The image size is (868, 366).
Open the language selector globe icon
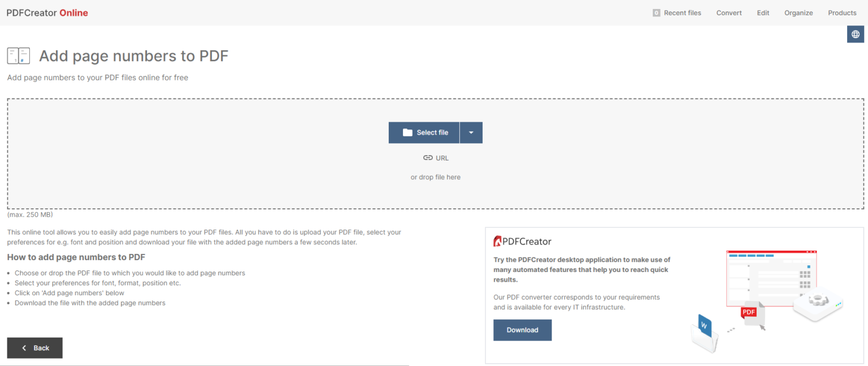coord(855,34)
